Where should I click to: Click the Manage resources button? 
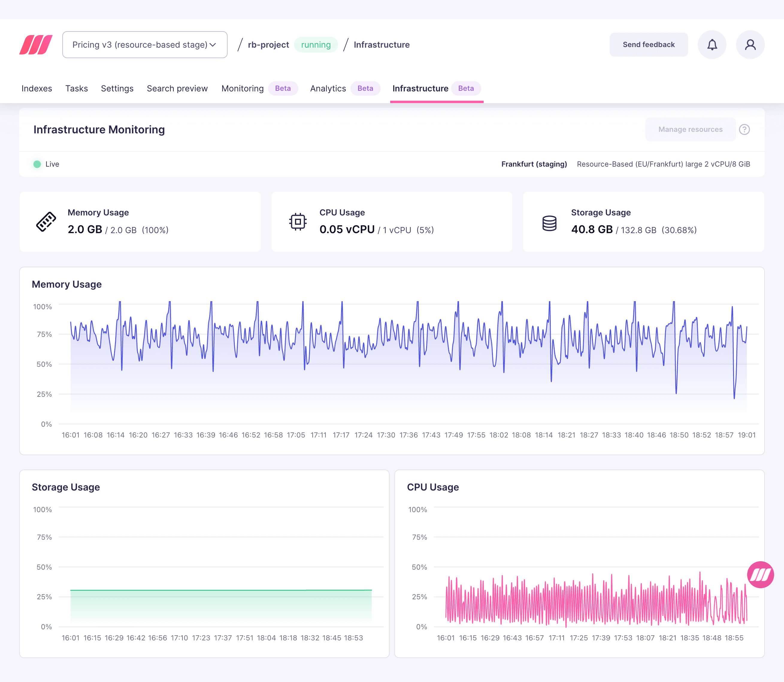691,129
